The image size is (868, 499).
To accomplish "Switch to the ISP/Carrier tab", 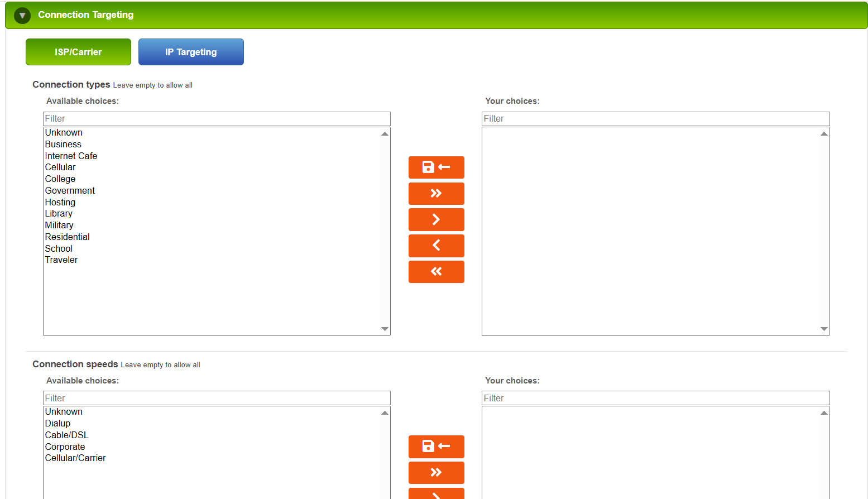I will coord(78,52).
